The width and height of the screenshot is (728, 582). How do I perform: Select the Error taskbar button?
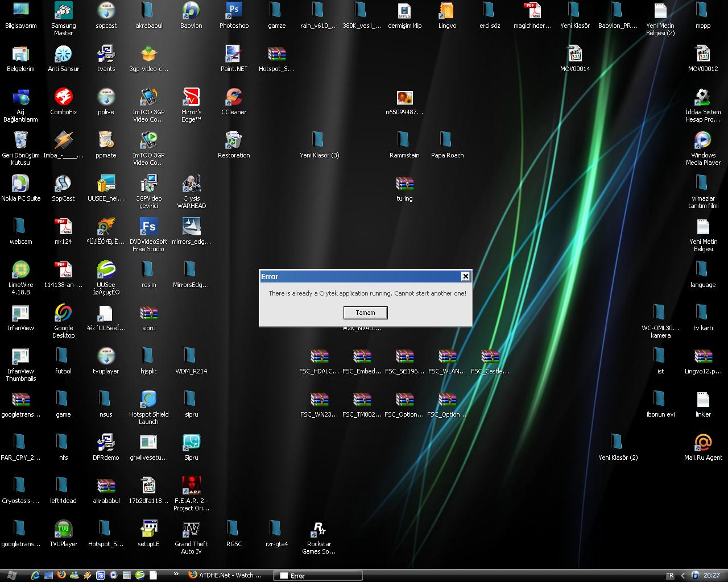pyautogui.click(x=318, y=575)
